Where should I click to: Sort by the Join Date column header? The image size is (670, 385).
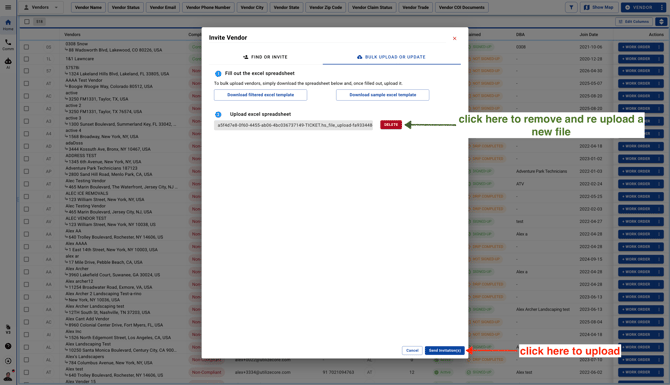pyautogui.click(x=588, y=35)
